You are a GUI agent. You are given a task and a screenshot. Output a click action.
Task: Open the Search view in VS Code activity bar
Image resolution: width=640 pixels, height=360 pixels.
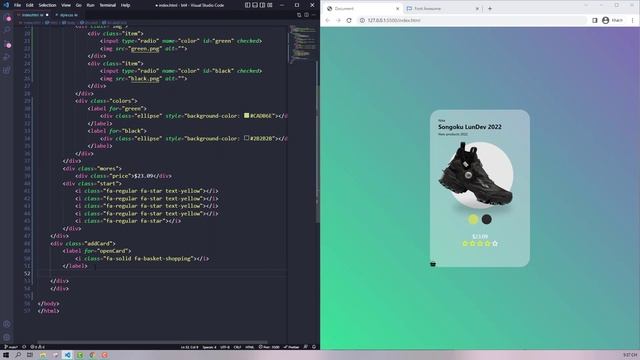click(7, 30)
